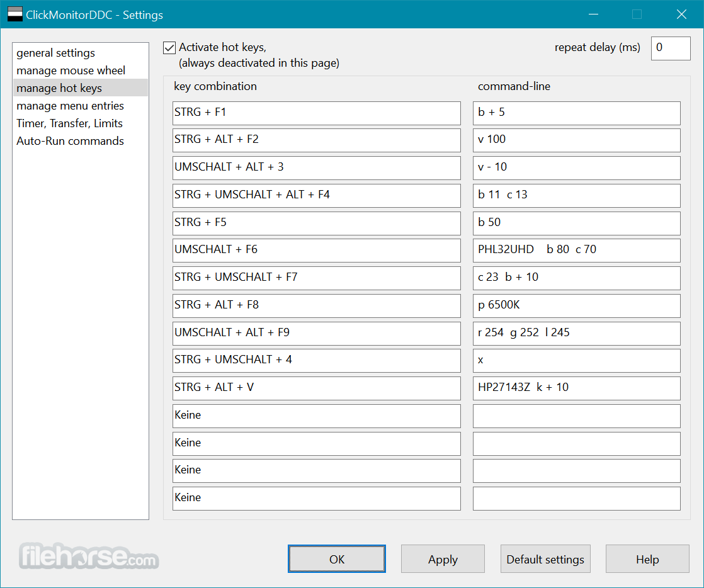The height and width of the screenshot is (588, 704).
Task: Click the ClickMonitorDDC title bar icon
Action: coord(15,14)
